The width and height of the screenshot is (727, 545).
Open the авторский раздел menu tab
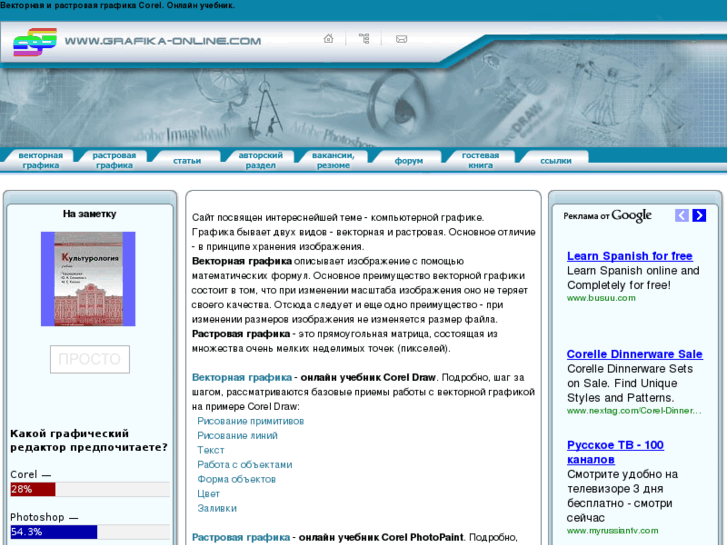coord(260,160)
